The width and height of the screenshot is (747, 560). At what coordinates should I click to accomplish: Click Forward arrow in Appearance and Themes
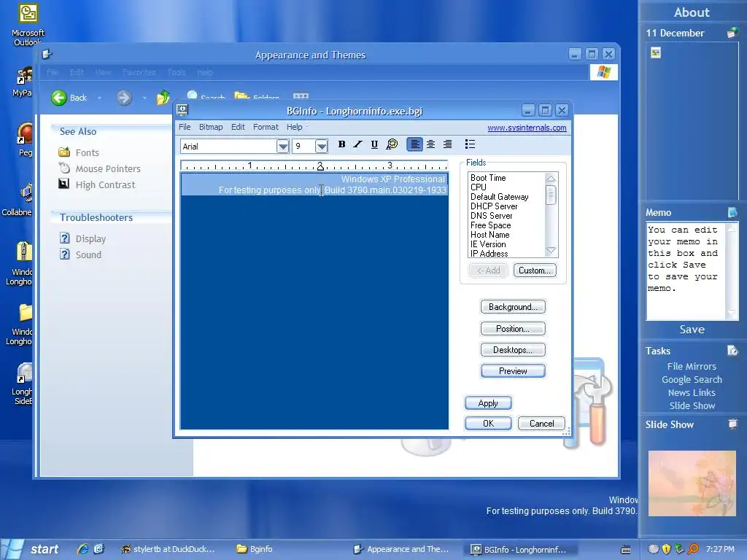tap(124, 98)
